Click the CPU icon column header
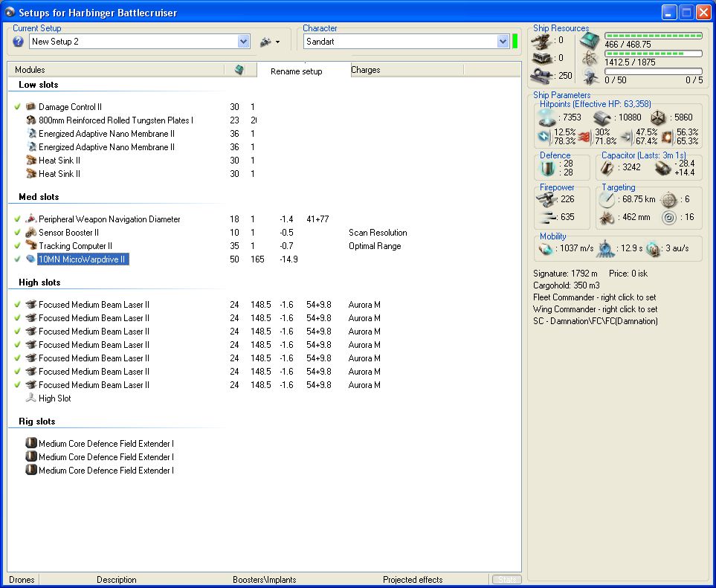 pyautogui.click(x=239, y=70)
